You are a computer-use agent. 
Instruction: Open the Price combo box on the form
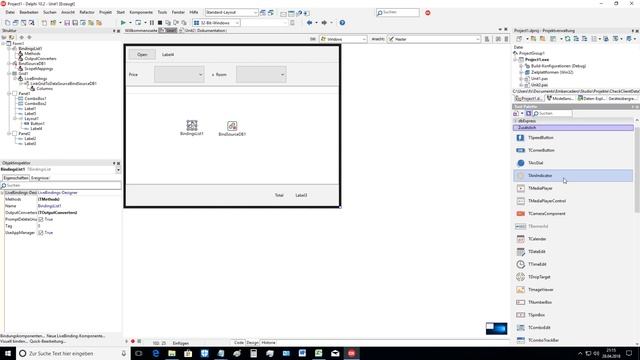(179, 75)
